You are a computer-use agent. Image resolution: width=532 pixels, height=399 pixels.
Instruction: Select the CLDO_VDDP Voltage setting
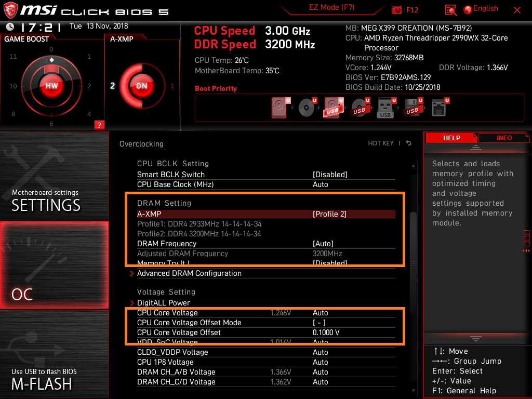pyautogui.click(x=266, y=352)
